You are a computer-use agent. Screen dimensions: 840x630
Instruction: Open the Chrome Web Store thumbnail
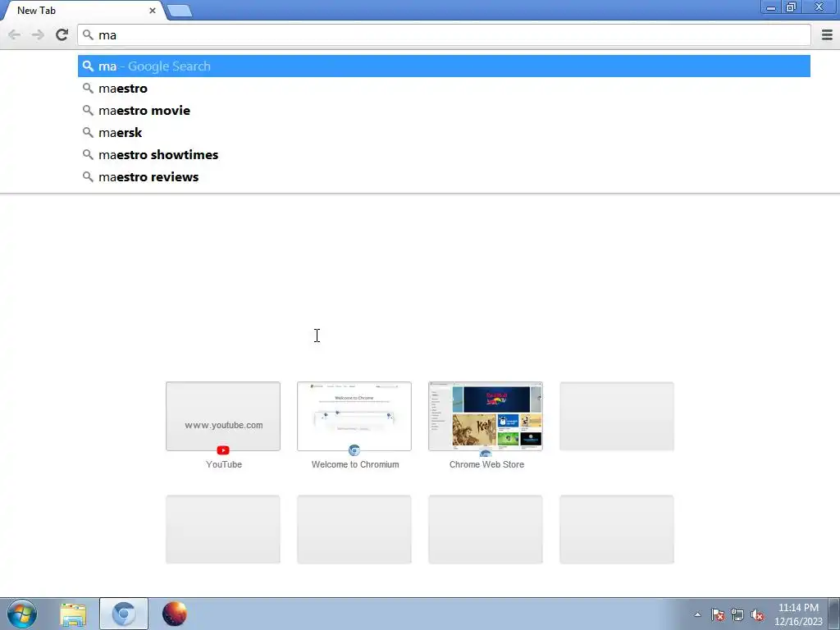pyautogui.click(x=486, y=416)
